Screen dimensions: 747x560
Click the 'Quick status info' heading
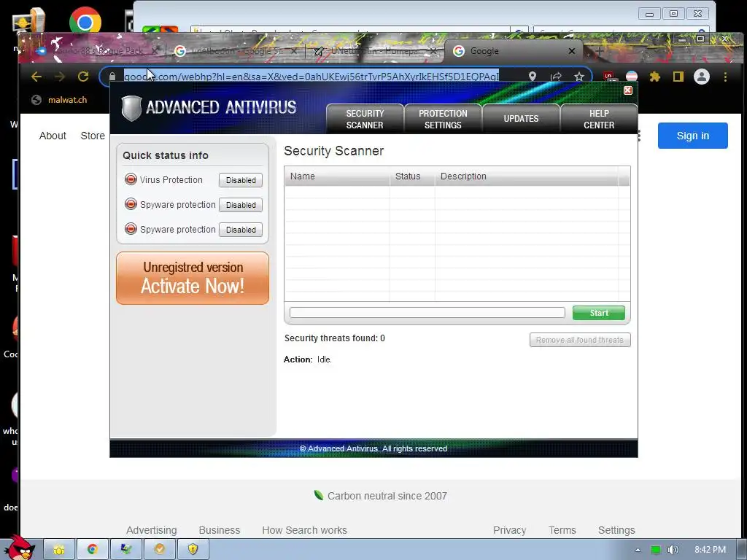click(166, 155)
